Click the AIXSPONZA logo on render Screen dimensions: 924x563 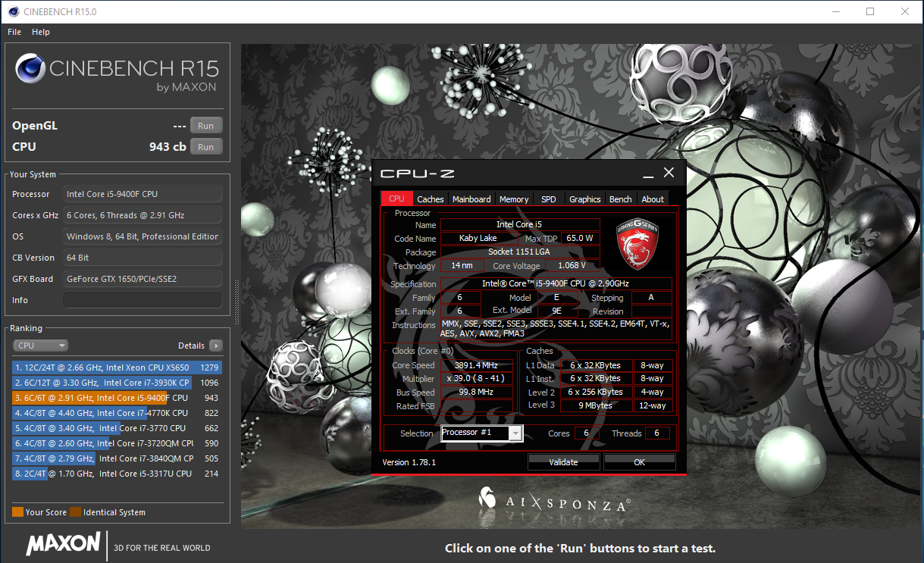click(556, 499)
